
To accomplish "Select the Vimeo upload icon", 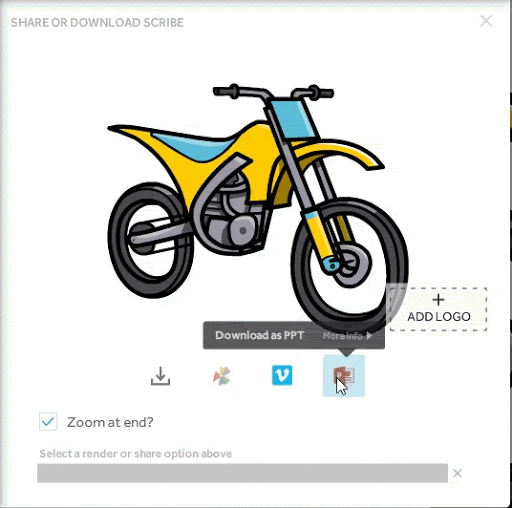I will click(x=282, y=375).
